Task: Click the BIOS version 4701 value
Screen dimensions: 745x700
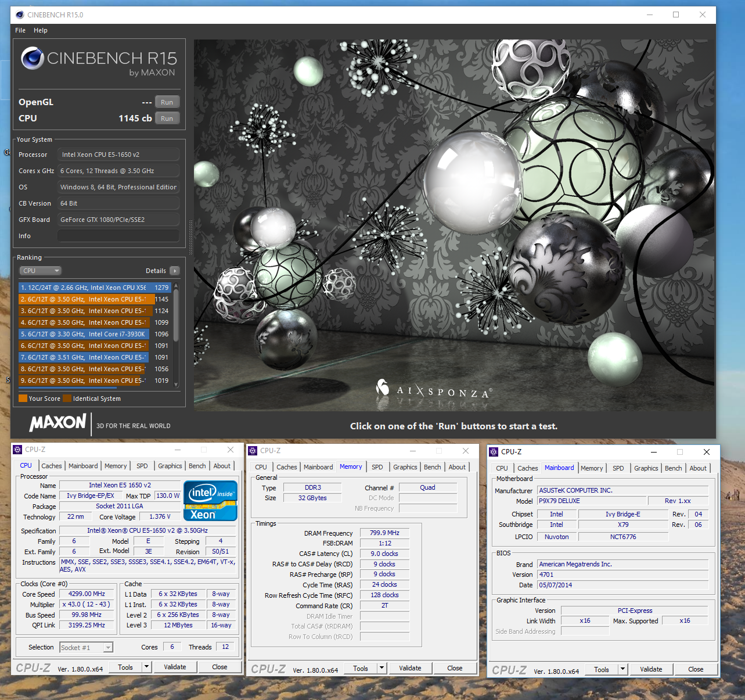Action: click(x=622, y=575)
